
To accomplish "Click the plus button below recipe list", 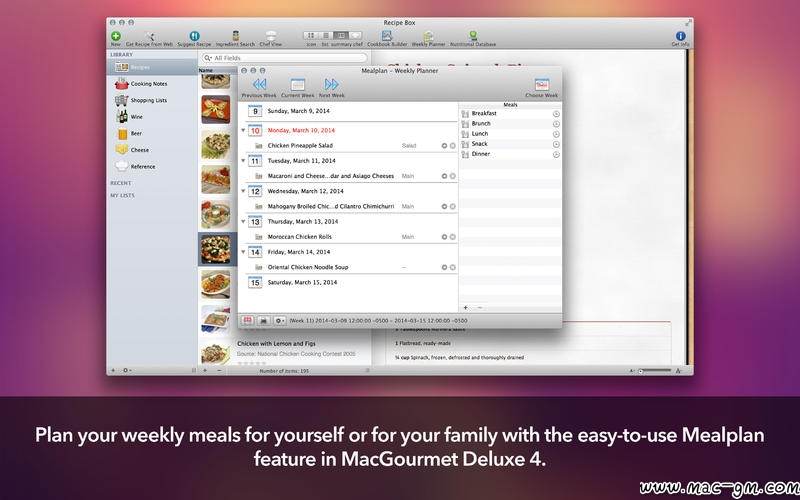I will coord(205,370).
